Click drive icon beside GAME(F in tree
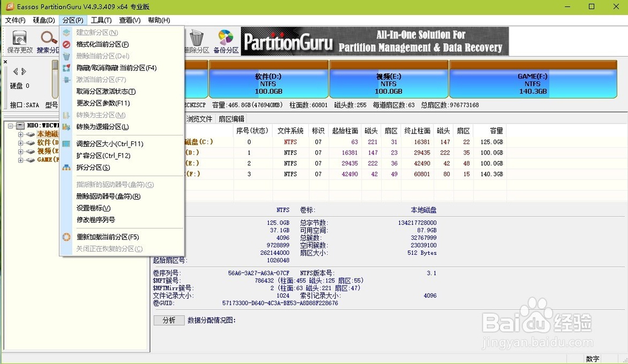 tap(30, 160)
